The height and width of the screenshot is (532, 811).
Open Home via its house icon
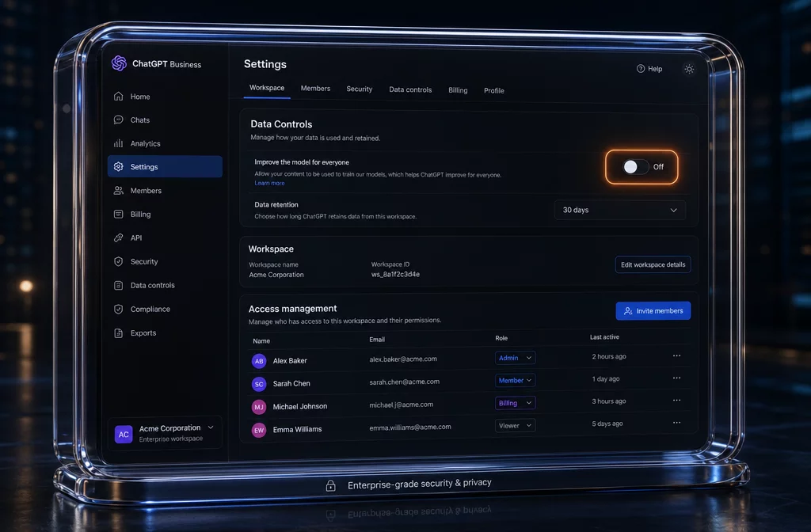pos(119,96)
